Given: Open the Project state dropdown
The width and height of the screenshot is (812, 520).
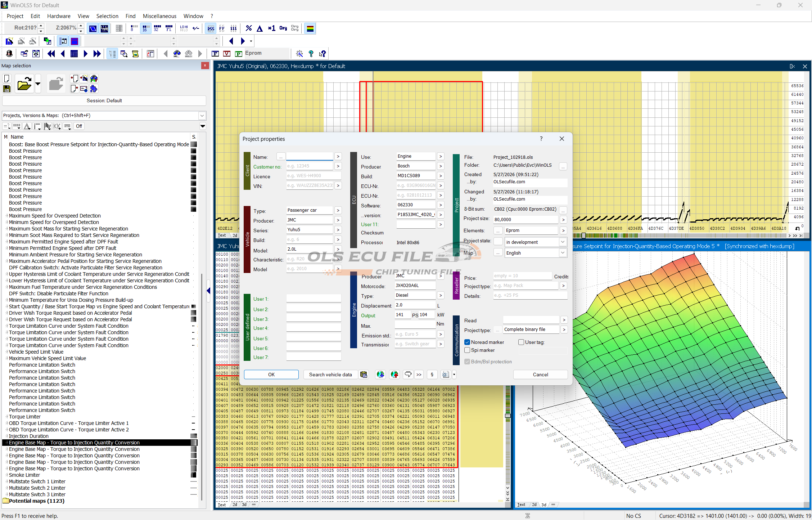Looking at the screenshot, I should coord(563,242).
